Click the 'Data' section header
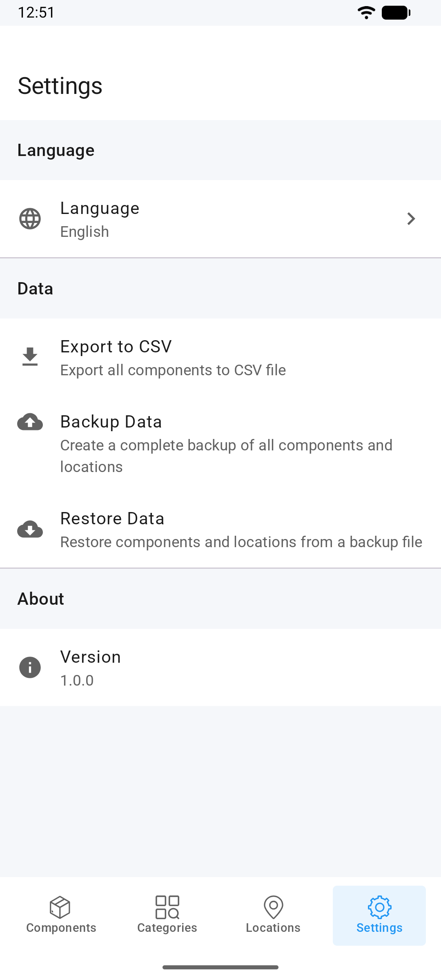The height and width of the screenshot is (980, 441). (x=36, y=289)
